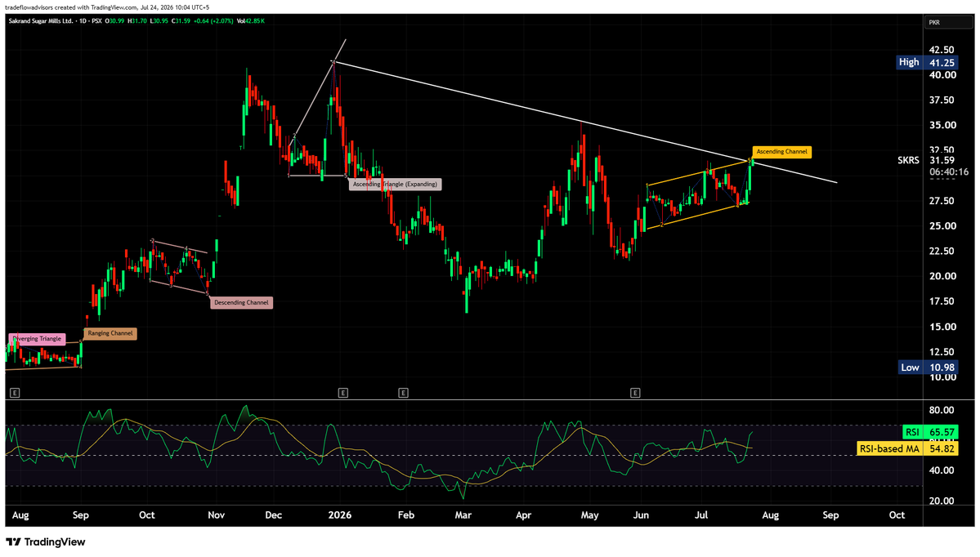Click the May label on time axis
This screenshot has height=557, width=980.
590,515
